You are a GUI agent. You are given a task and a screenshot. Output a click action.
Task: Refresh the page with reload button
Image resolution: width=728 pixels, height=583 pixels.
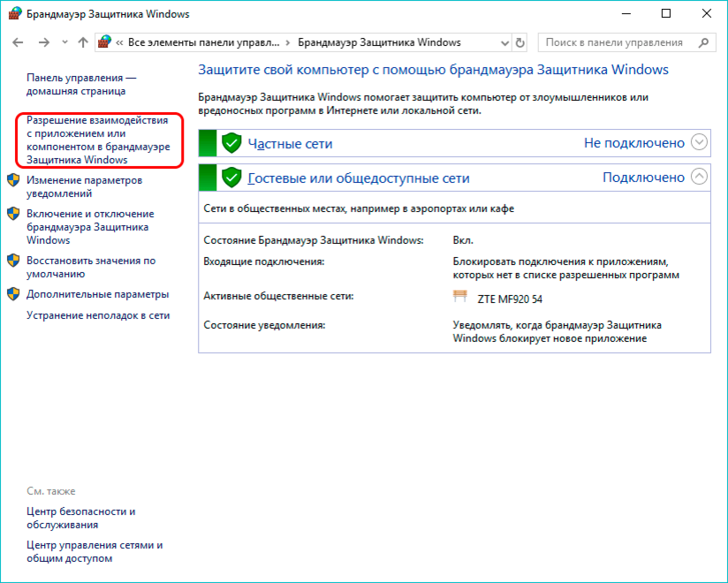click(520, 43)
